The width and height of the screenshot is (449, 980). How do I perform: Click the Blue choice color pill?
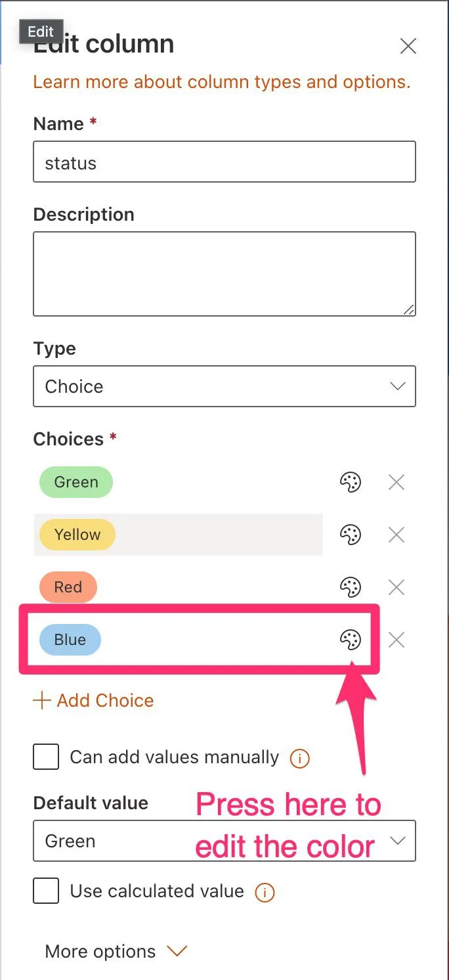click(70, 640)
